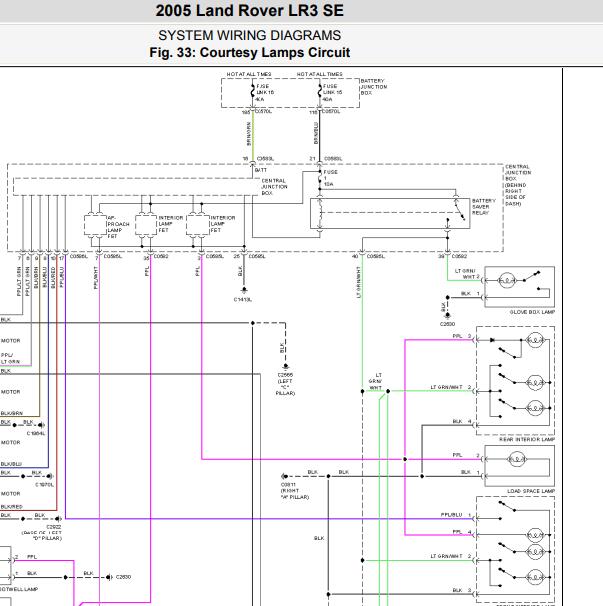Click the '(BEHIND RIGHT SIDE OF DASH)' note
Image resolution: width=603 pixels, height=606 pixels.
coord(515,194)
